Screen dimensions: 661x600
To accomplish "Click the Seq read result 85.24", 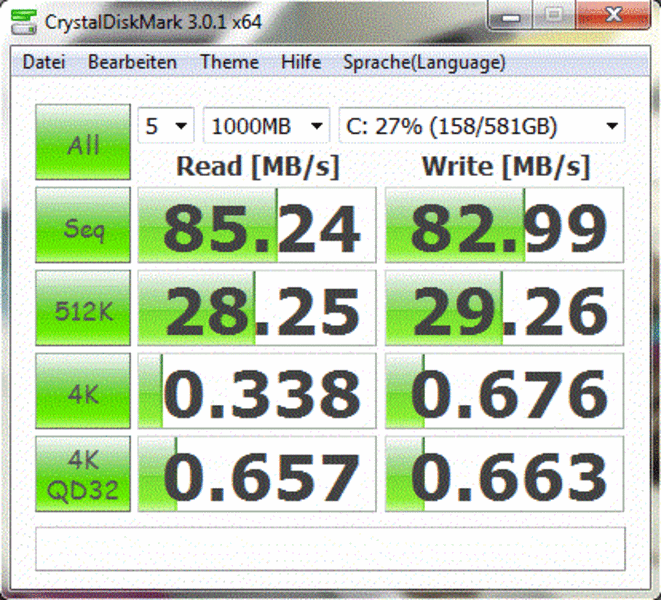I will [257, 225].
